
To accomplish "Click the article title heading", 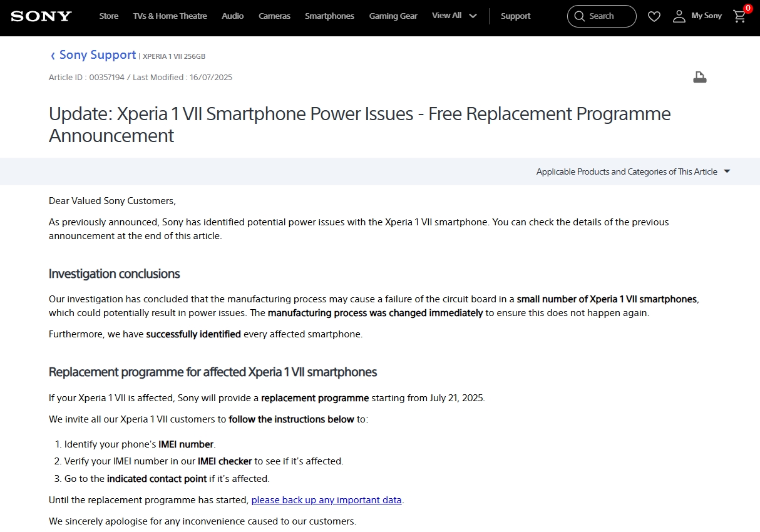I will pyautogui.click(x=360, y=125).
